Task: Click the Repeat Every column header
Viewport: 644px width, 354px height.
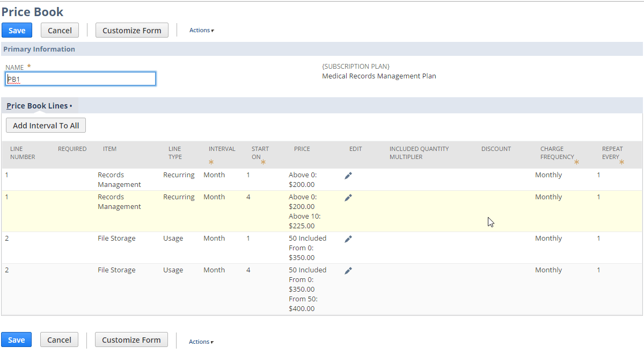Action: (612, 153)
